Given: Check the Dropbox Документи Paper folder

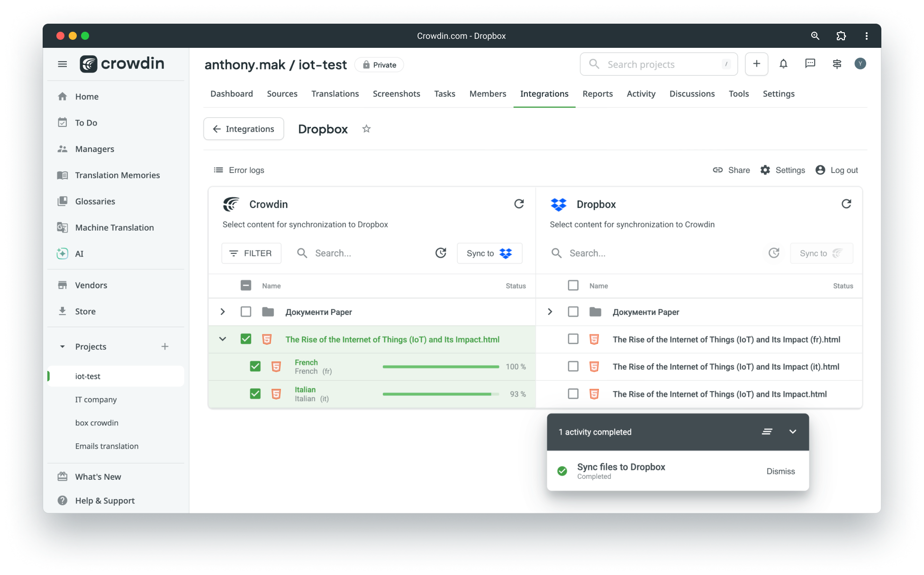Looking at the screenshot, I should pyautogui.click(x=573, y=312).
